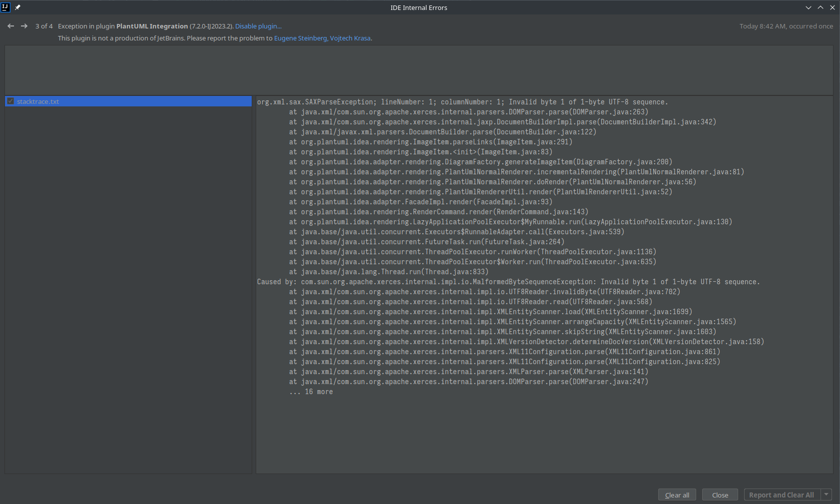Screen dimensions: 840x504
Task: Toggle the pin-window icon in the title bar
Action: [x=17, y=7]
